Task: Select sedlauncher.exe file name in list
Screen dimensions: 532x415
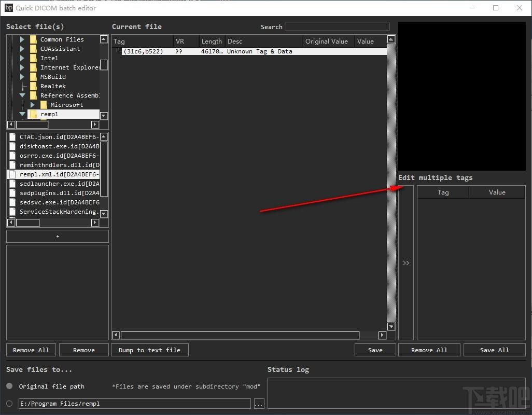Action: [x=60, y=184]
